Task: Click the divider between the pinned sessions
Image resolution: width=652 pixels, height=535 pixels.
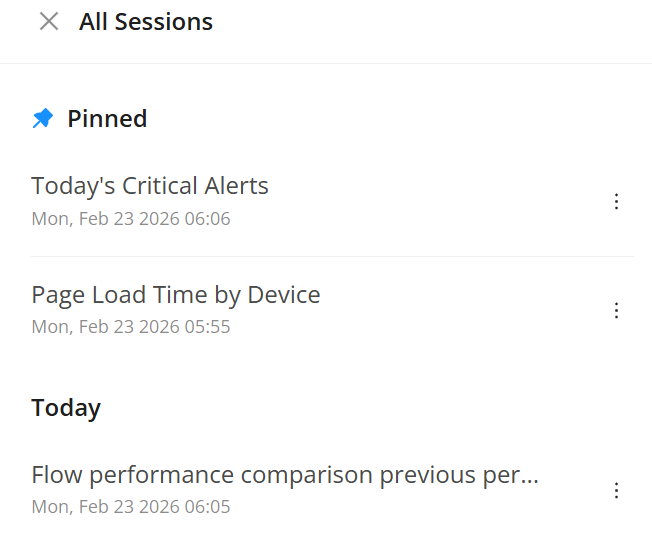Action: (332, 256)
